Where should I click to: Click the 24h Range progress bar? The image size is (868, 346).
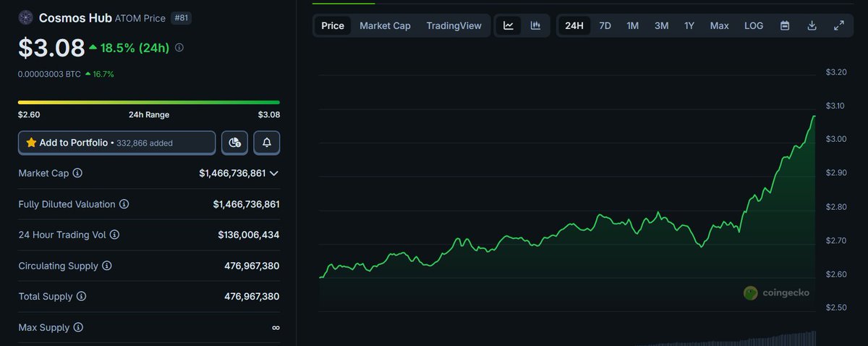(x=149, y=102)
